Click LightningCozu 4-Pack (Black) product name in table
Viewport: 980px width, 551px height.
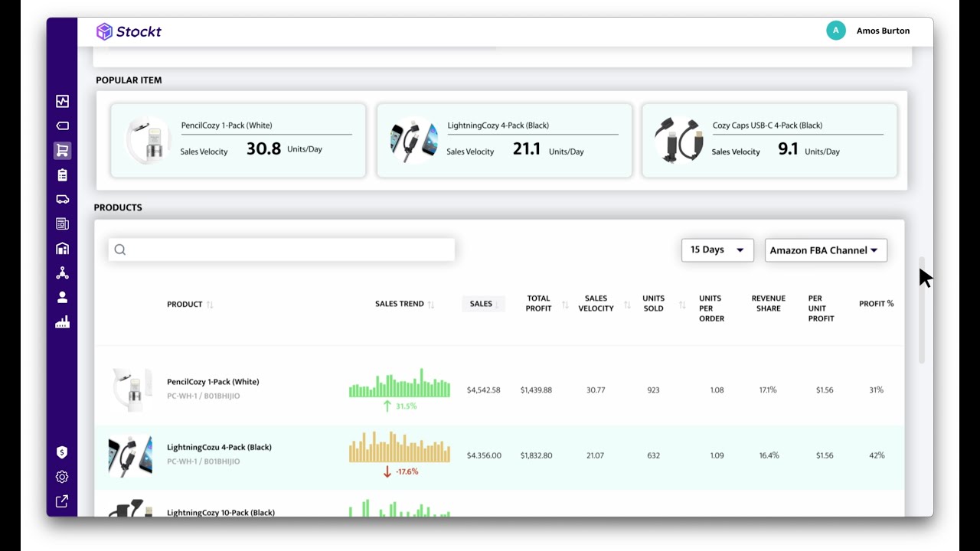click(x=219, y=447)
